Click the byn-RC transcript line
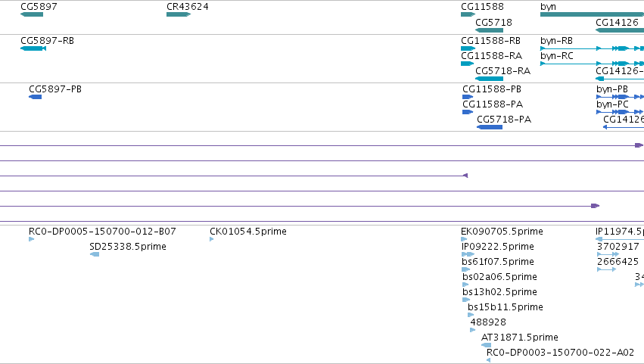 click(592, 64)
